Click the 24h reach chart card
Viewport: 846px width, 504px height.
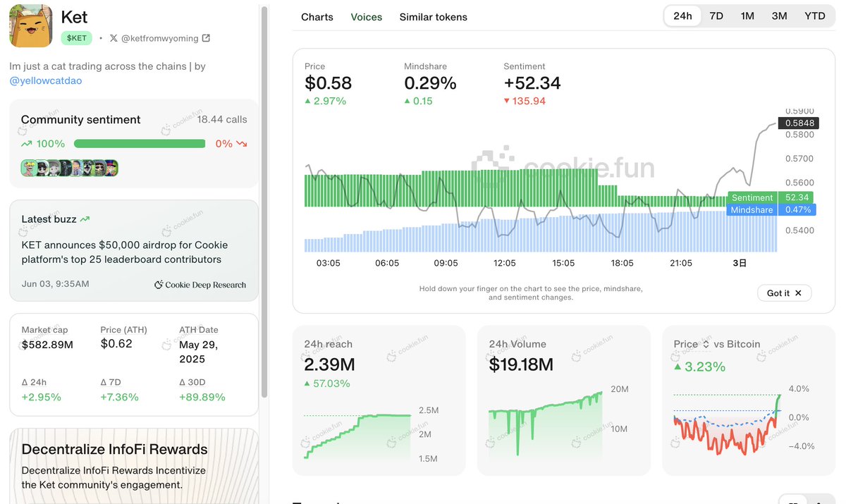click(379, 400)
